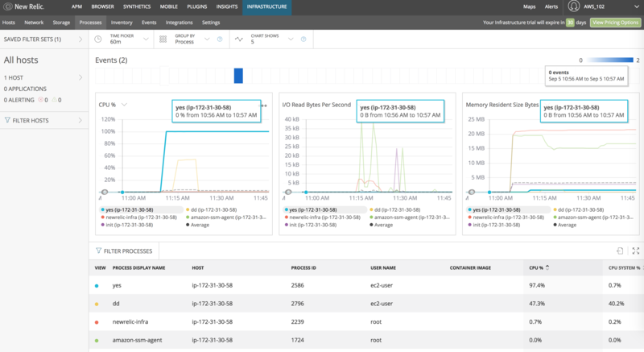Switch to the Inventory tab
Screen dimensions: 644x352
[x=122, y=23]
